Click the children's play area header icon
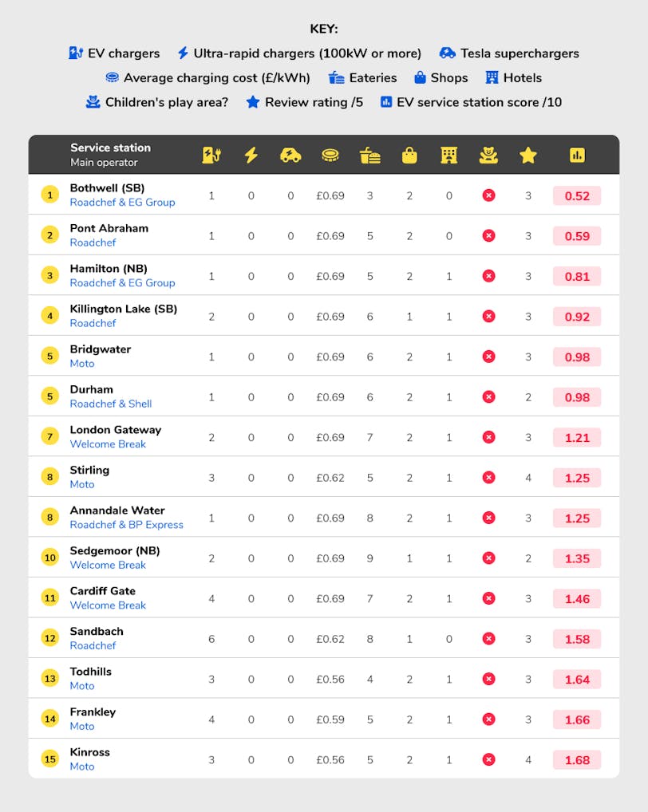 [488, 155]
